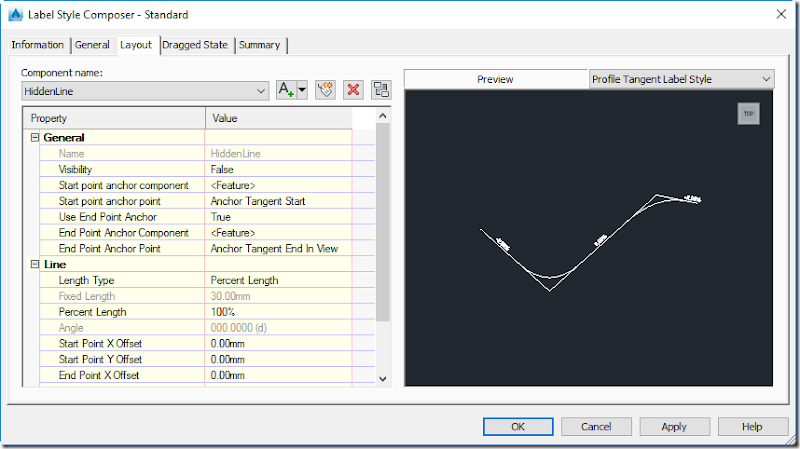Collapse the Line property group
This screenshot has width=800, height=449.
35,264
